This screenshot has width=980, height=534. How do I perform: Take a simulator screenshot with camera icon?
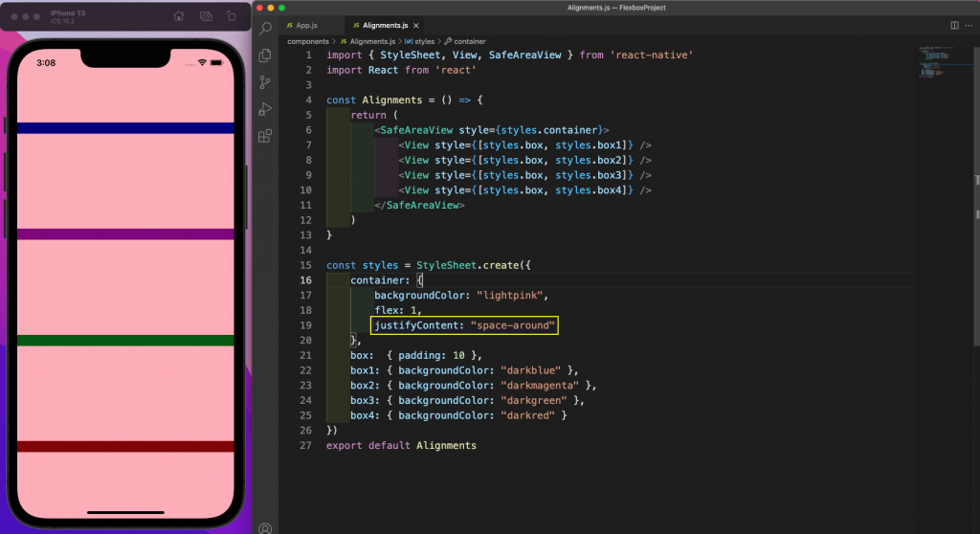click(206, 16)
